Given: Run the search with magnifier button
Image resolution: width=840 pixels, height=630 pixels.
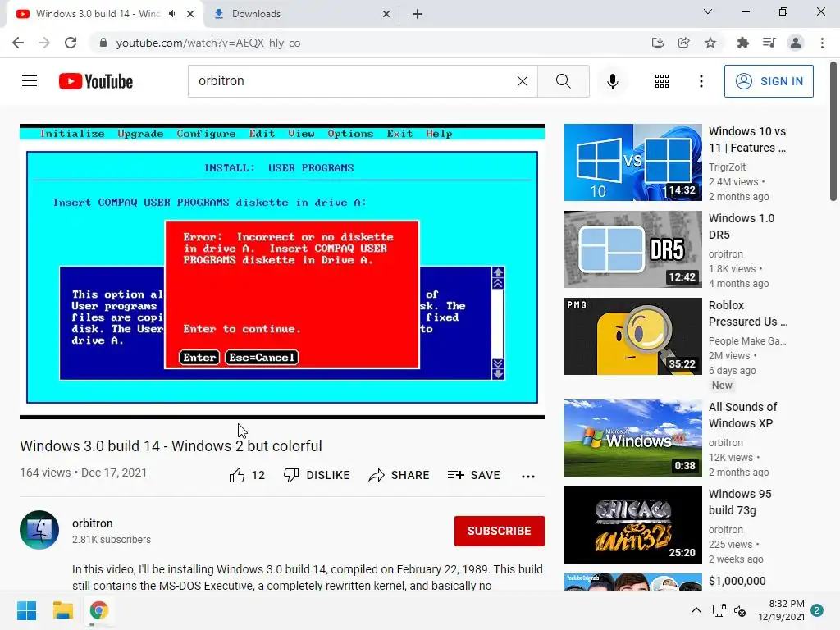Looking at the screenshot, I should point(563,81).
